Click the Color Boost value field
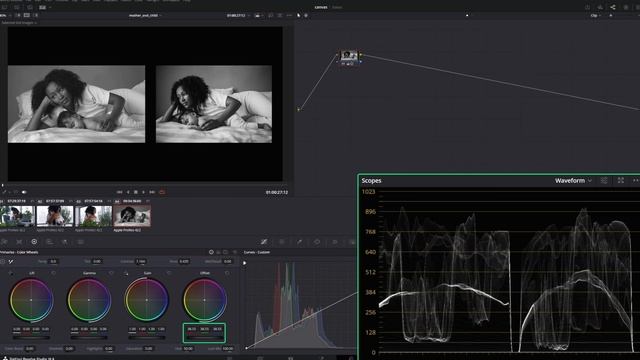Image resolution: width=640 pixels, height=360 pixels. pos(29,349)
